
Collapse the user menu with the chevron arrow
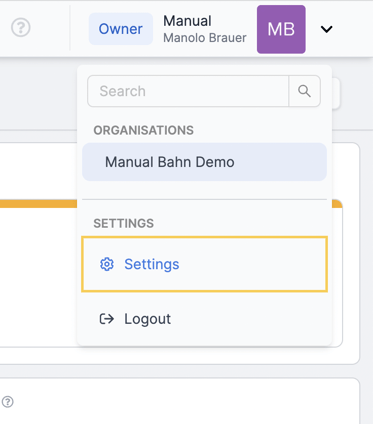(326, 29)
